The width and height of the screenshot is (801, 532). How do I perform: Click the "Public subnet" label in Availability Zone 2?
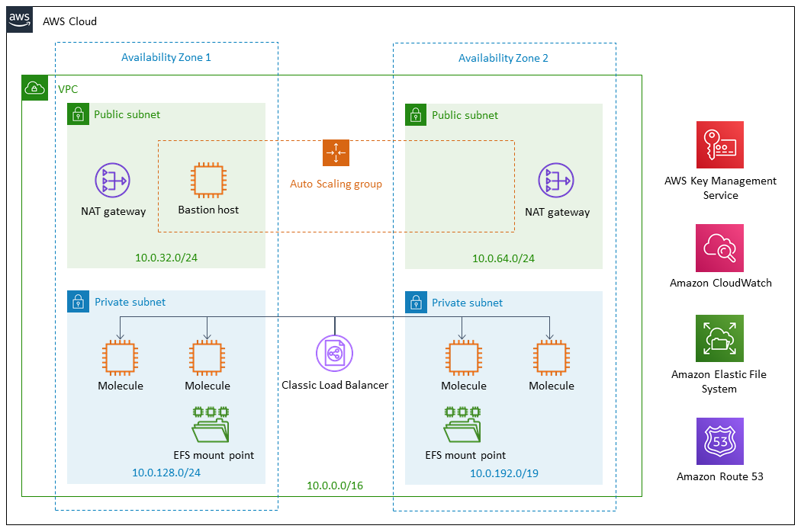pos(465,115)
